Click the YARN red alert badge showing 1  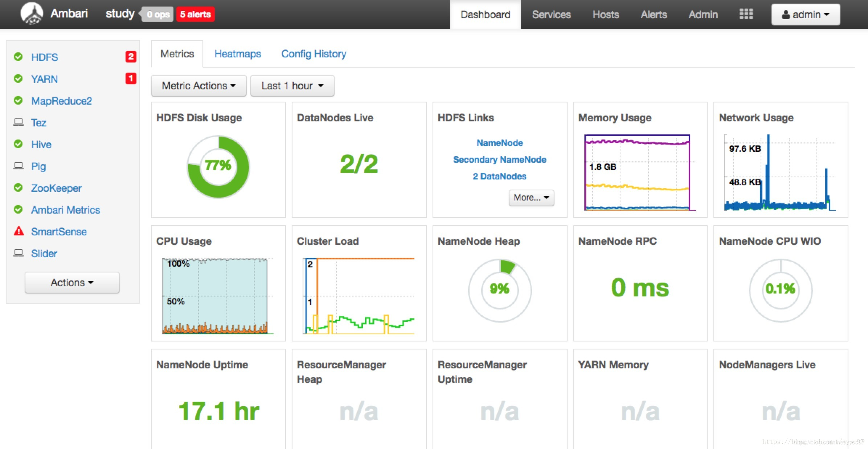coord(131,78)
